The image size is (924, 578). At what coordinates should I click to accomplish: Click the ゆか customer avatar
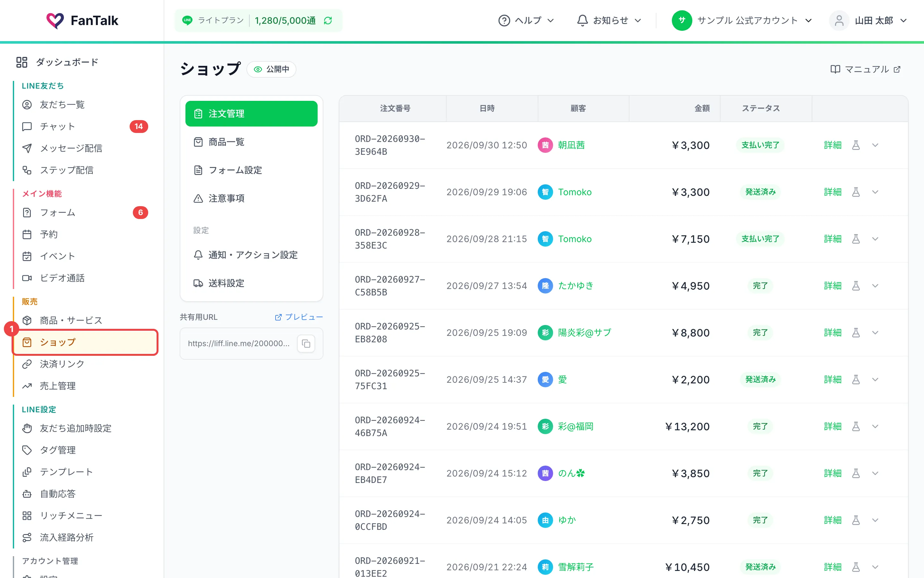point(545,520)
